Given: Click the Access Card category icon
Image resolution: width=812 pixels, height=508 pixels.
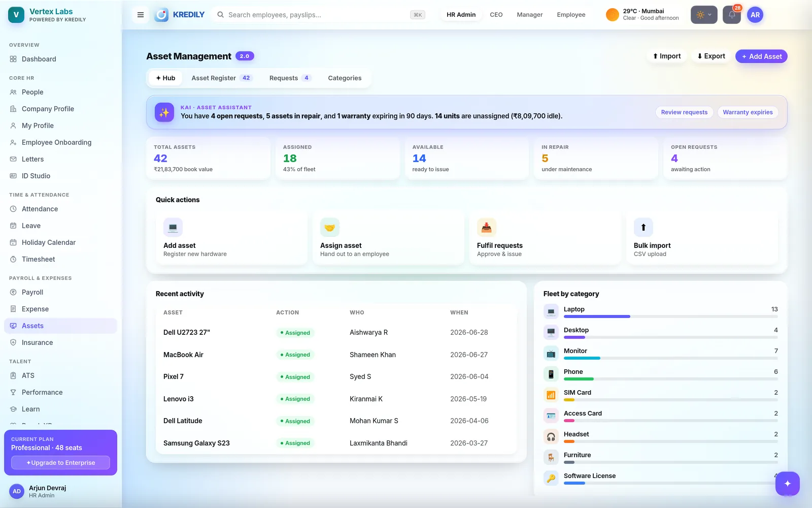Looking at the screenshot, I should pos(551,416).
